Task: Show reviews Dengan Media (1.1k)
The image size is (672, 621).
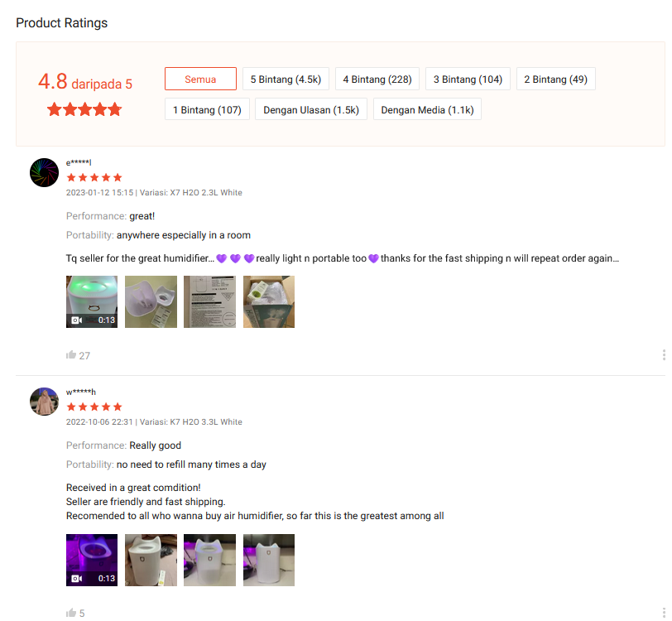Action: point(427,109)
